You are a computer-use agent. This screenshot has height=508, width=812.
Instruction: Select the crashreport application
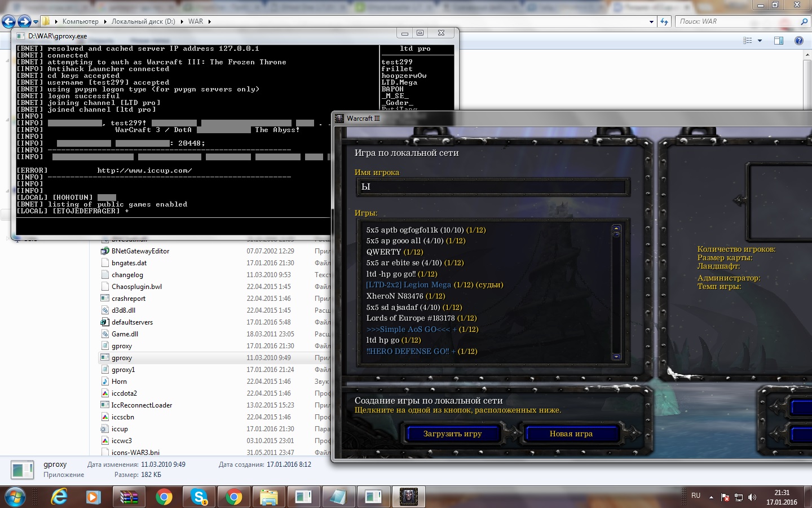tap(129, 299)
